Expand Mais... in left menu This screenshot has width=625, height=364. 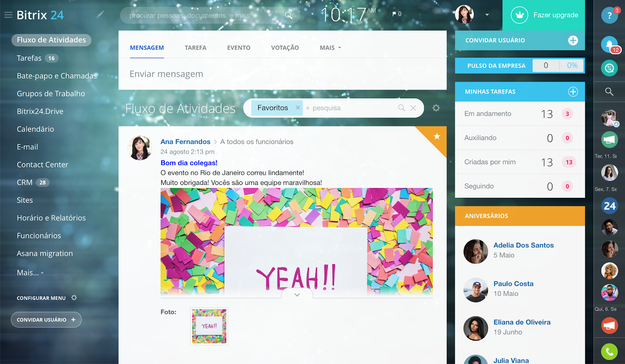click(x=30, y=273)
